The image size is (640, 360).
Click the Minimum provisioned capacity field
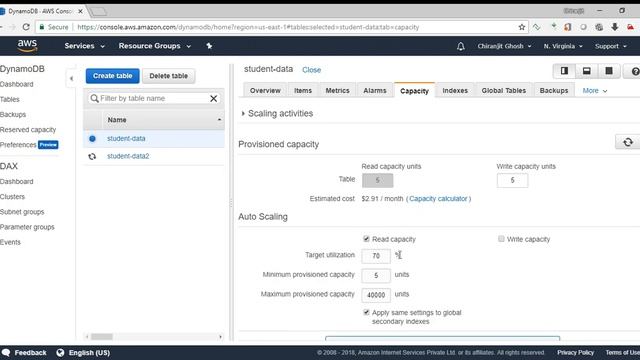point(376,276)
